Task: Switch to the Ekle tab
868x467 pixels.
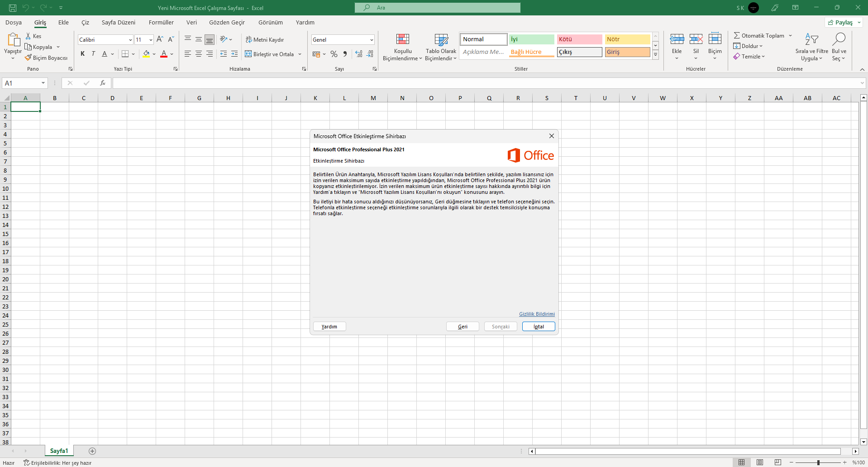Action: tap(63, 22)
